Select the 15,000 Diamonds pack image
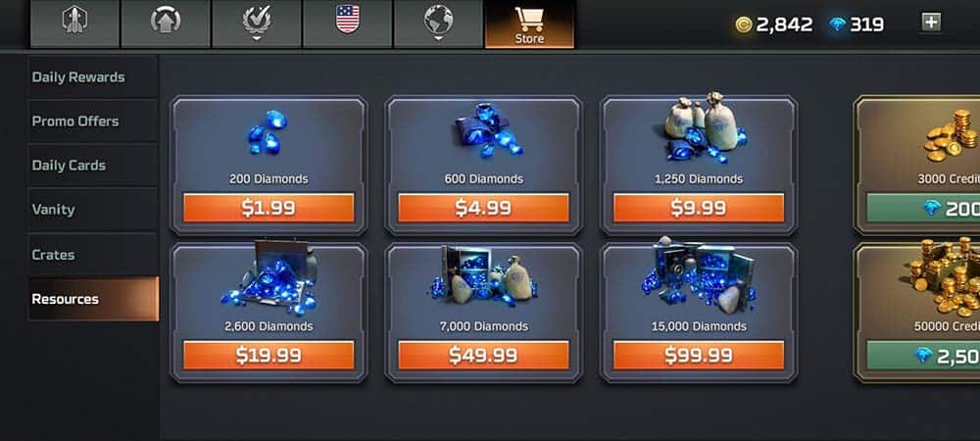The height and width of the screenshot is (441, 980). [699, 278]
